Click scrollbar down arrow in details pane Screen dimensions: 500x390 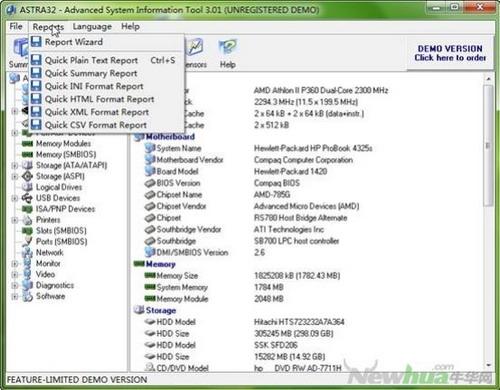point(488,366)
